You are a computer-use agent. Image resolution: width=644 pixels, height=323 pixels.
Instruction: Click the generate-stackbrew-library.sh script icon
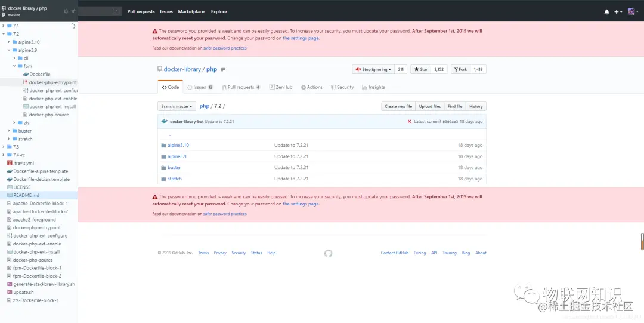pyautogui.click(x=10, y=284)
